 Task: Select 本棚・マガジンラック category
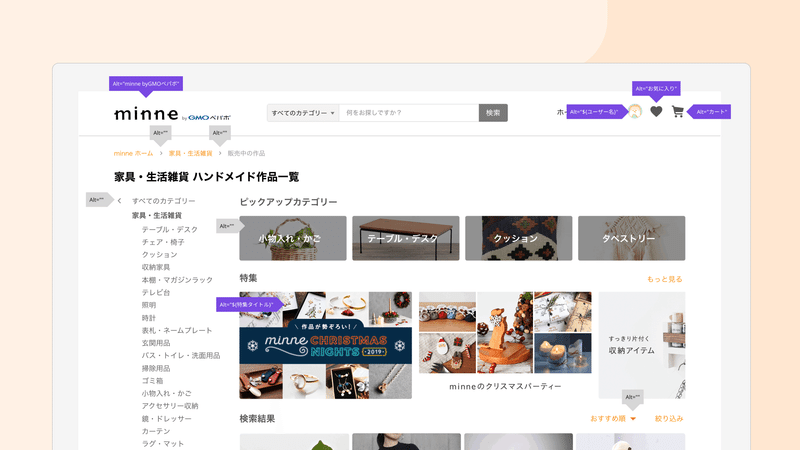177,280
